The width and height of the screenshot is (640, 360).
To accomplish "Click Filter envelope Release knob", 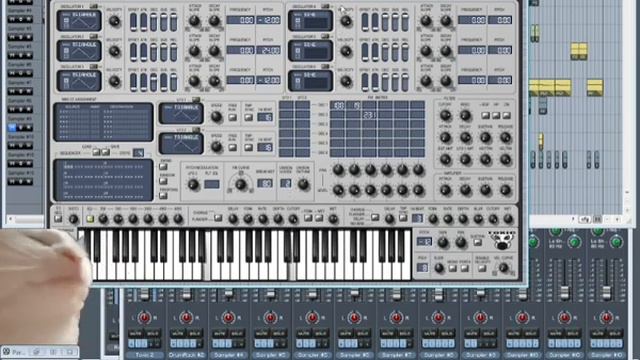I will (505, 138).
